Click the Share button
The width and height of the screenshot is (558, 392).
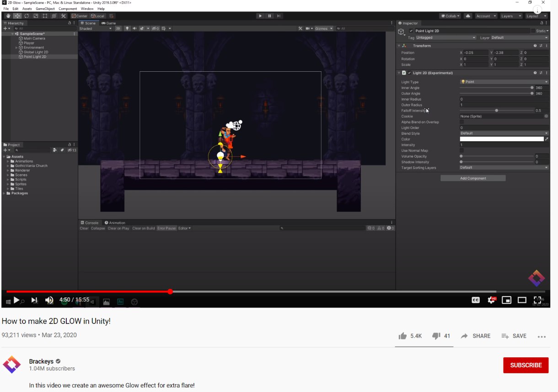(476, 336)
